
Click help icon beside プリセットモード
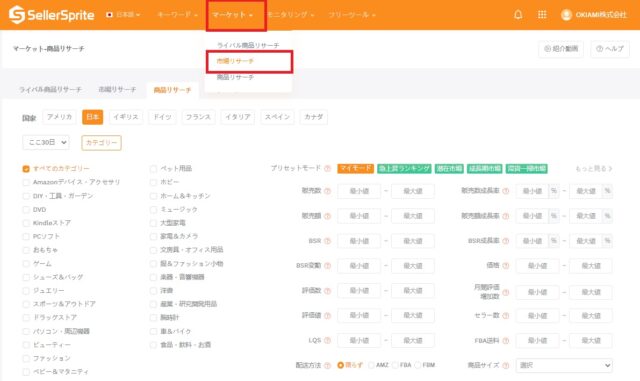point(327,169)
